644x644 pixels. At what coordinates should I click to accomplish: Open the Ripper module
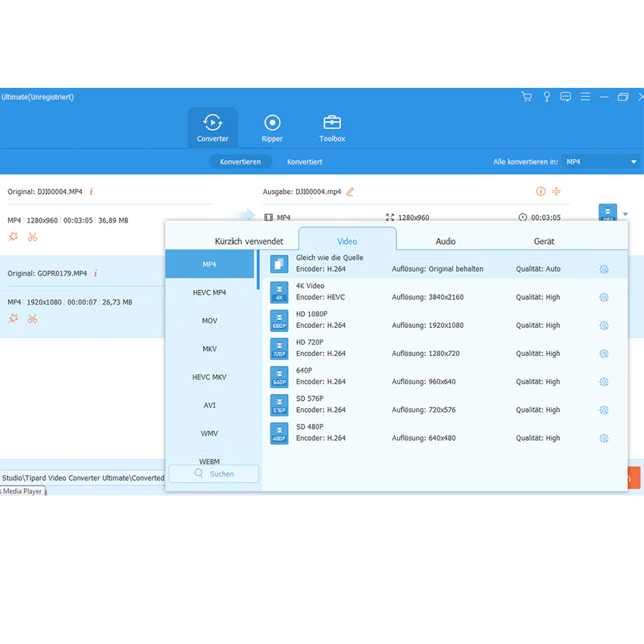[x=272, y=128]
